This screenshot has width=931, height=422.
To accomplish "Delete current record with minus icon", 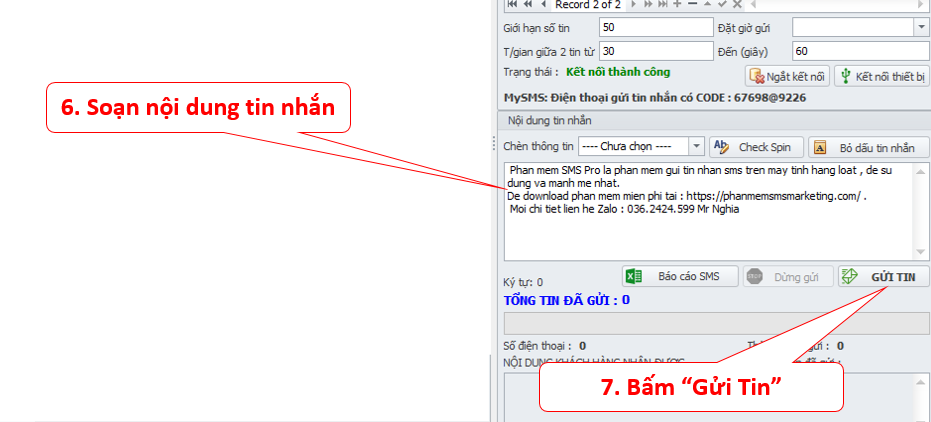I will click(x=692, y=4).
